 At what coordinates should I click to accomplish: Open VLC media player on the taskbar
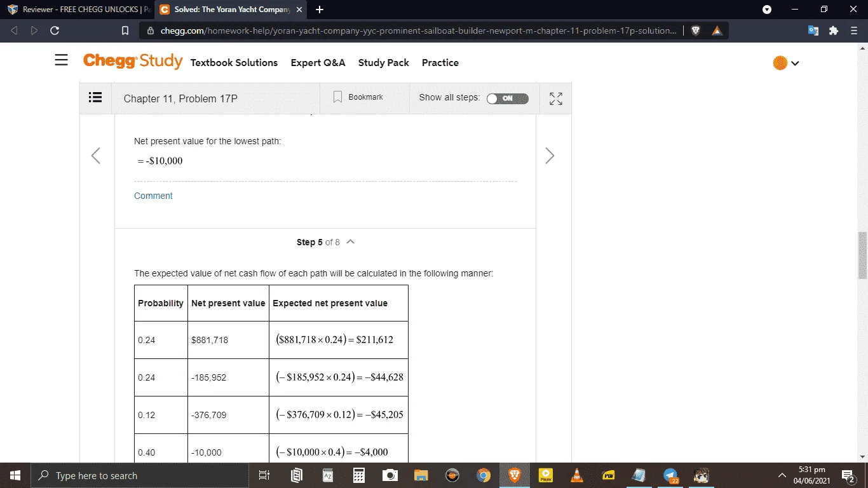point(577,475)
